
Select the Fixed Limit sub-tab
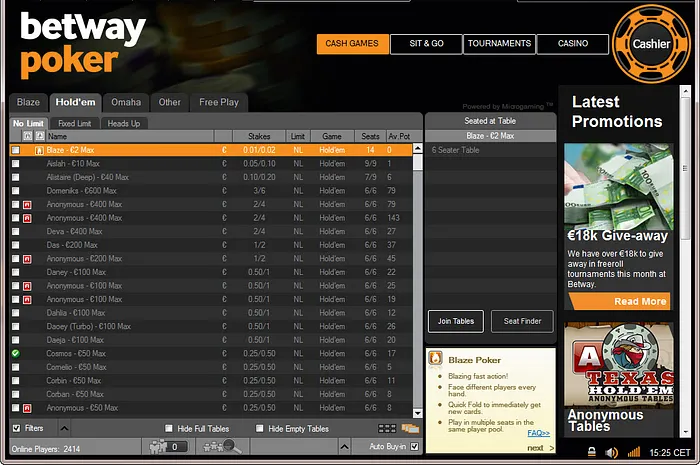[x=74, y=124]
